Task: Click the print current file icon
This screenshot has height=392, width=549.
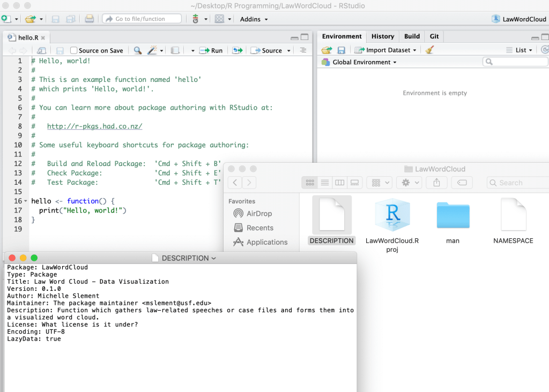Action: click(x=90, y=19)
